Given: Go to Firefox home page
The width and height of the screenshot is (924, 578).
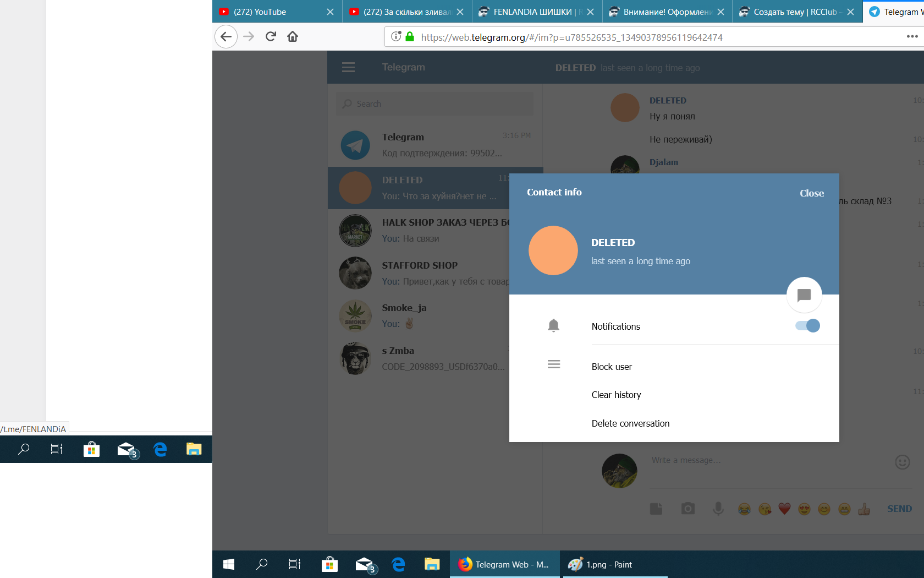Looking at the screenshot, I should pos(293,37).
